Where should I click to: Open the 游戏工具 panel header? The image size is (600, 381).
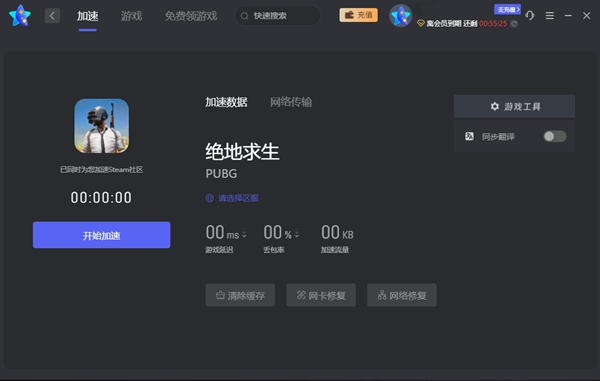[x=514, y=106]
